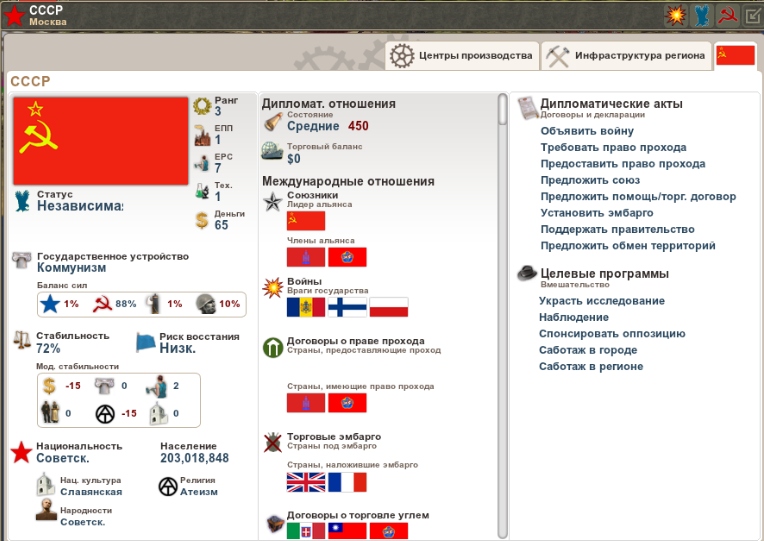Open the Инфраструктура региона tab
The image size is (764, 541).
626,56
